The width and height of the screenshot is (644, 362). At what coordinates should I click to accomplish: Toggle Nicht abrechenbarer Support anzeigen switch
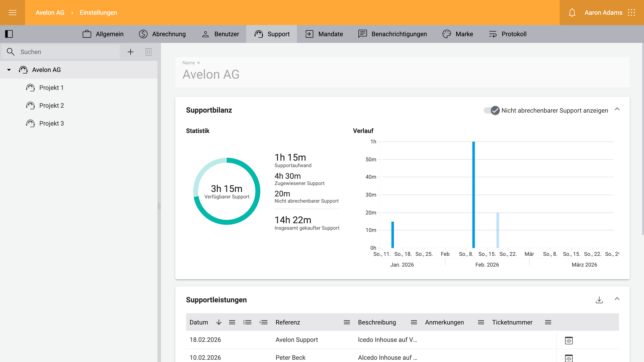click(491, 110)
